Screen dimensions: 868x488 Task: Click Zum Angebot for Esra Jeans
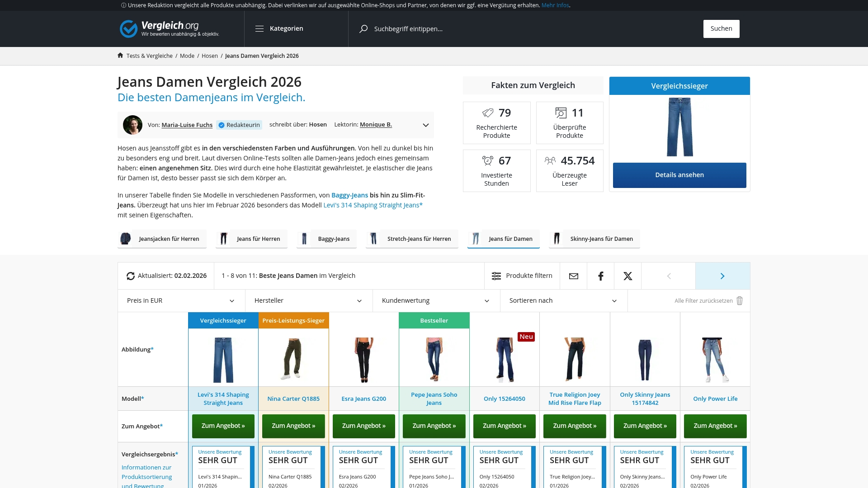tap(364, 426)
